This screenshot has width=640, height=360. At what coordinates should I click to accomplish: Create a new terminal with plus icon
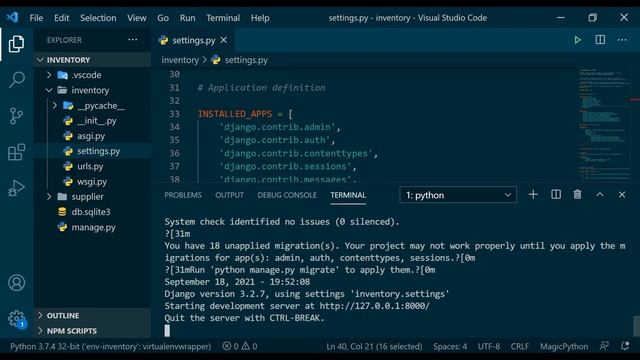click(533, 195)
